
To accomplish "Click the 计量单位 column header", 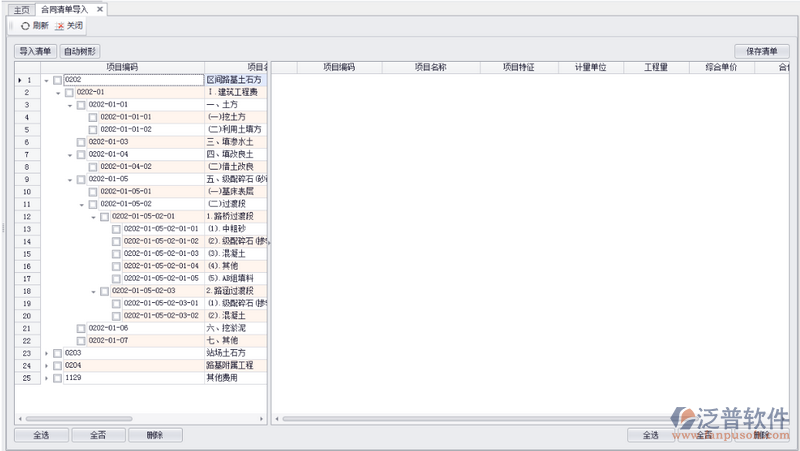I will (x=591, y=67).
